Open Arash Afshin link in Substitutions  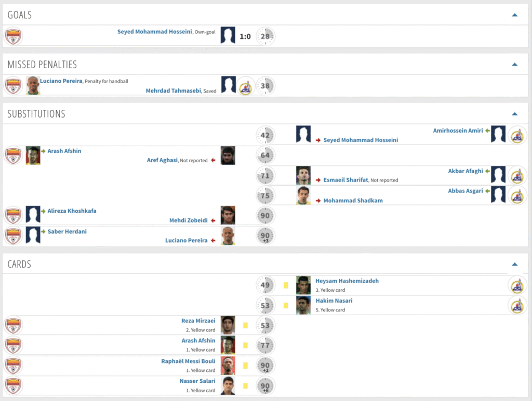tap(64, 151)
